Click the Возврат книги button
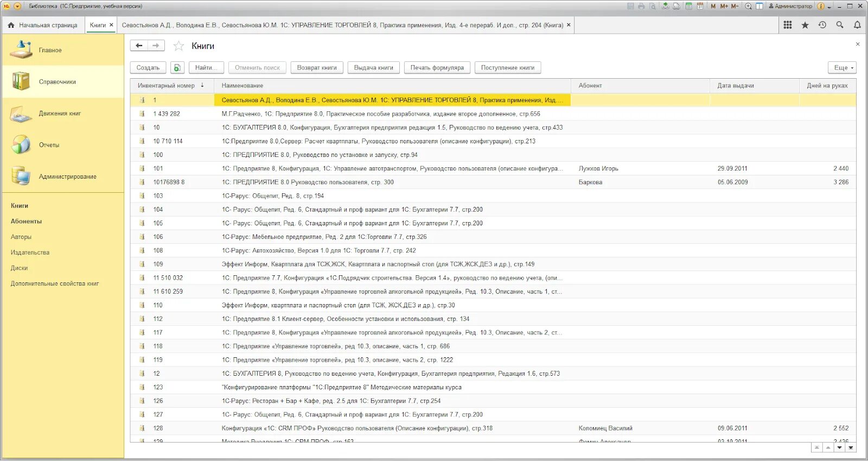This screenshot has height=461, width=868. pos(317,68)
